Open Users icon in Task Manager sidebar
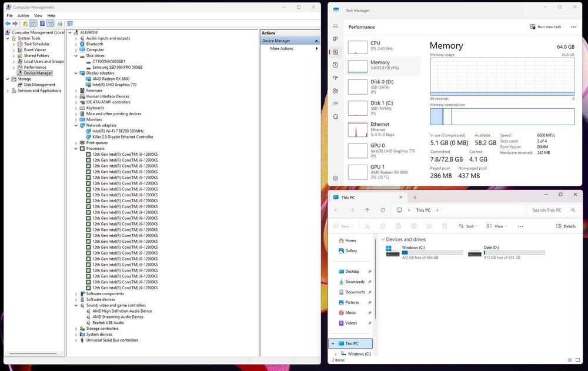588x371 pixels. coord(336,91)
